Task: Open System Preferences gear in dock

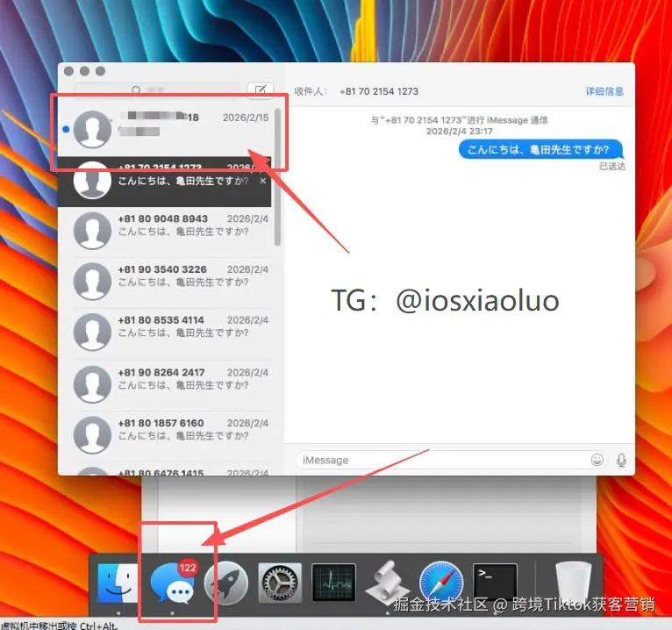Action: tap(280, 583)
